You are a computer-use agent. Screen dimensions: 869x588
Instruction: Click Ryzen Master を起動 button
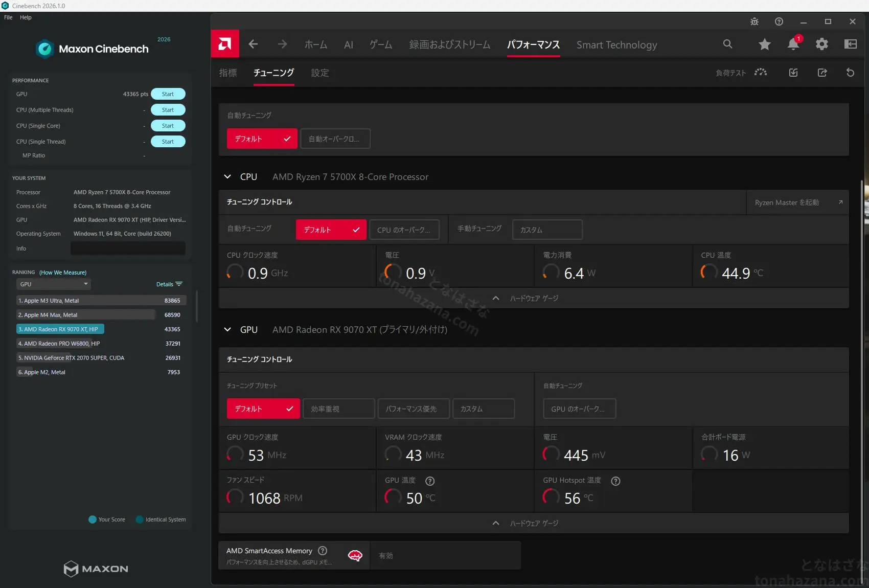tap(797, 202)
